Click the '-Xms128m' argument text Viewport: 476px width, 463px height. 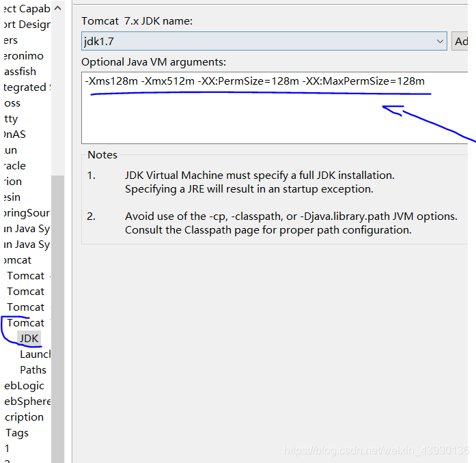pyautogui.click(x=111, y=81)
